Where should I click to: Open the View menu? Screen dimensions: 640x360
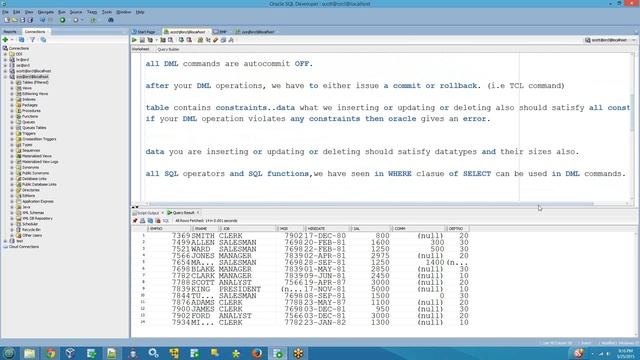click(x=29, y=12)
